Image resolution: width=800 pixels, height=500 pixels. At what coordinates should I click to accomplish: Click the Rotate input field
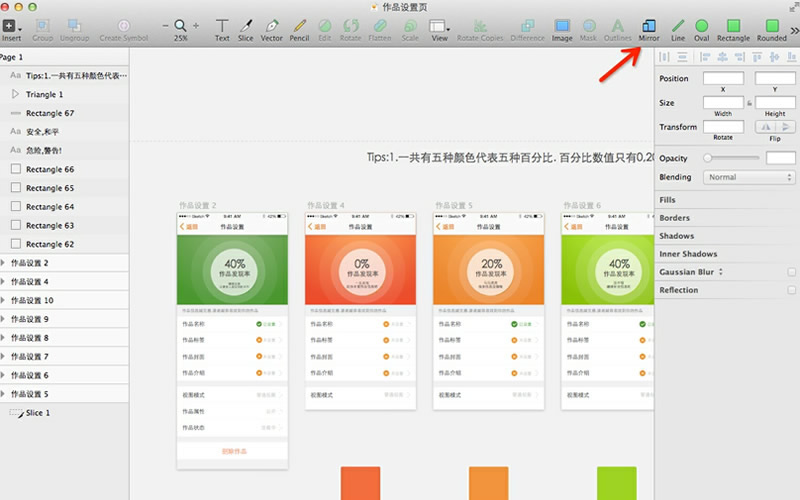click(723, 127)
